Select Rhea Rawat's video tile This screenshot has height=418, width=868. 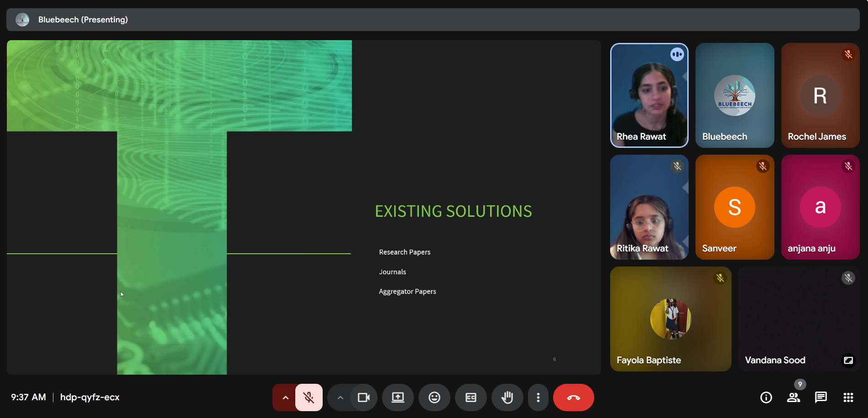(649, 95)
